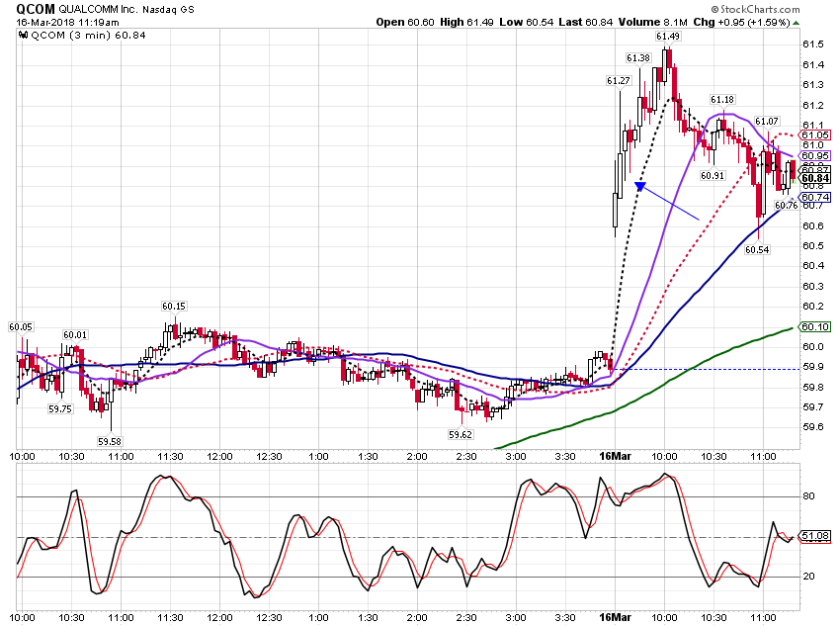
Task: Click the 16Mar date label under the price panel
Action: [x=615, y=456]
